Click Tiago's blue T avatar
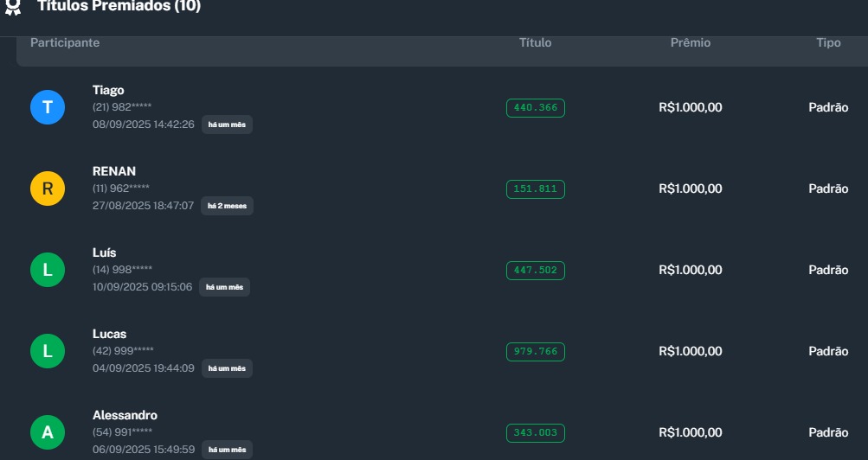Screen dimensions: 868x460 click(x=48, y=107)
